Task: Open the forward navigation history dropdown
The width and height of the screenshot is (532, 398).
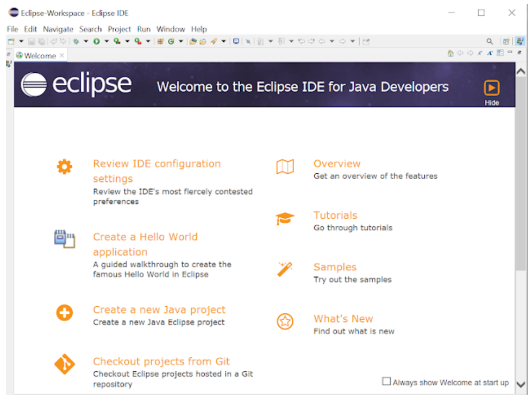Action: point(353,41)
